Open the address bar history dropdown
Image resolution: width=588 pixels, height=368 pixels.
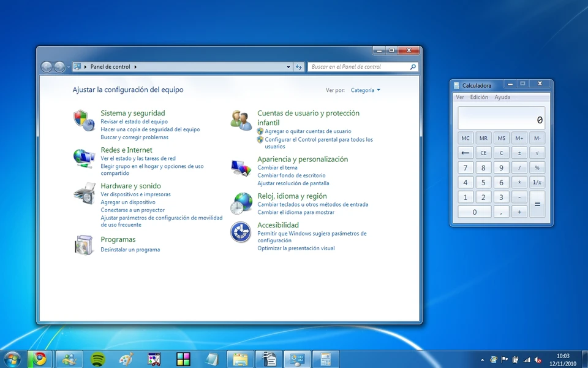tap(288, 67)
